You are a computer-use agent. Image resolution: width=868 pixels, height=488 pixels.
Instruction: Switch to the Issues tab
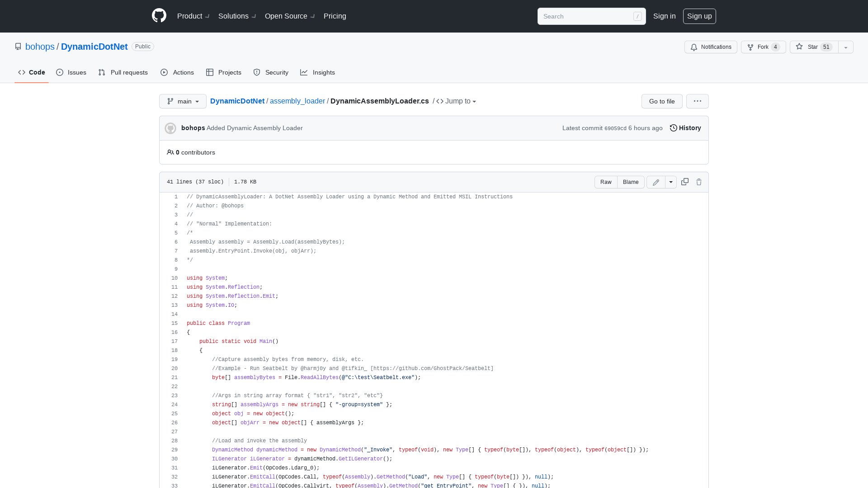(71, 72)
